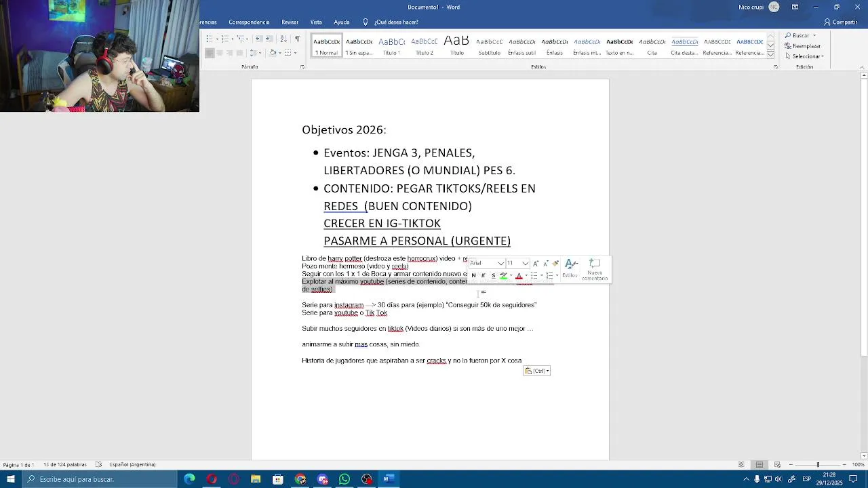Click the zoom in plus button
Viewport: 868px width, 488px height.
coord(845,465)
